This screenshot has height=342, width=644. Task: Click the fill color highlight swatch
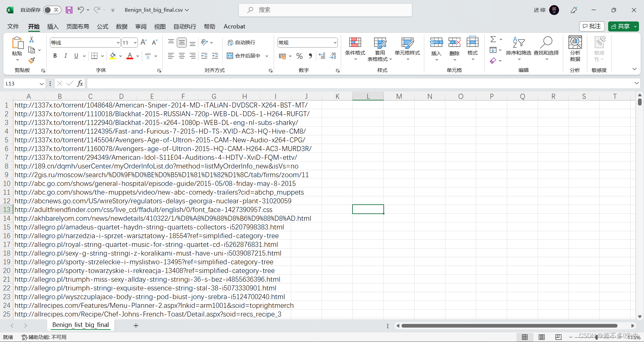tap(113, 56)
